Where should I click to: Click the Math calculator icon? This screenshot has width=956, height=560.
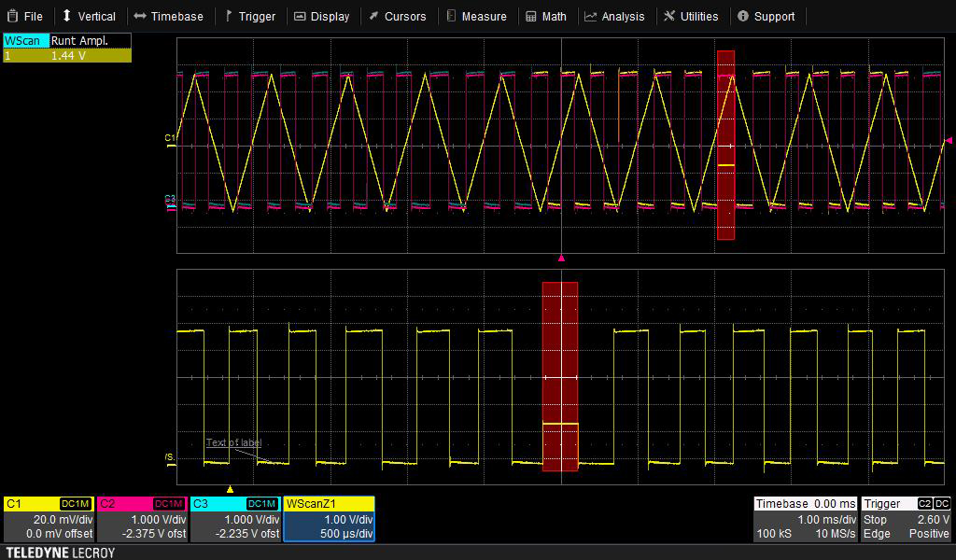[531, 16]
